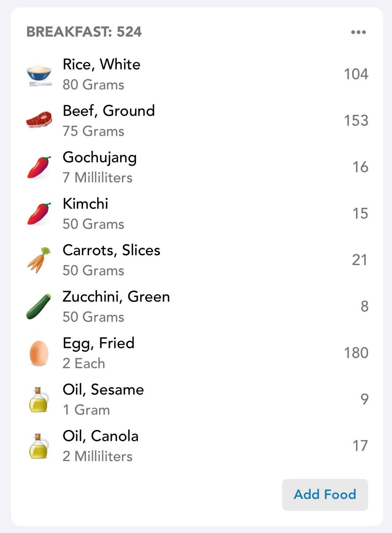Tap the green zucchini icon
The width and height of the screenshot is (392, 533).
(x=39, y=307)
